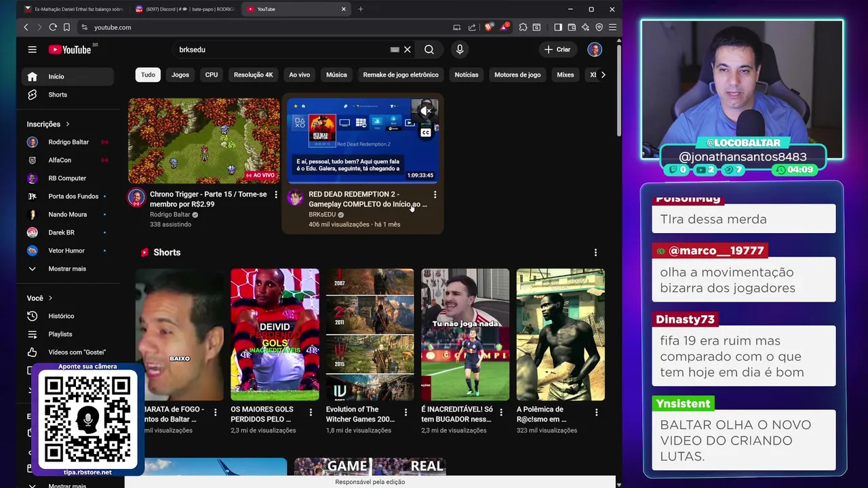Viewport: 868px width, 488px height.
Task: Go to Início in the sidebar
Action: (x=68, y=77)
